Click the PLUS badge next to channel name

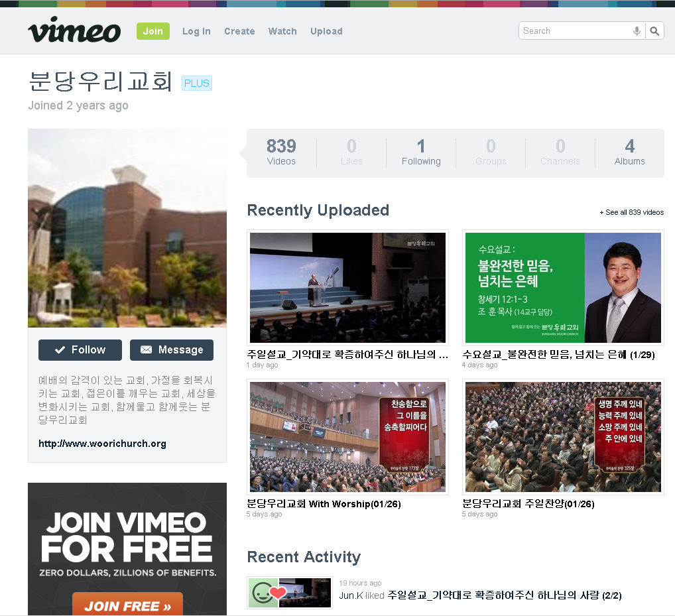[197, 83]
